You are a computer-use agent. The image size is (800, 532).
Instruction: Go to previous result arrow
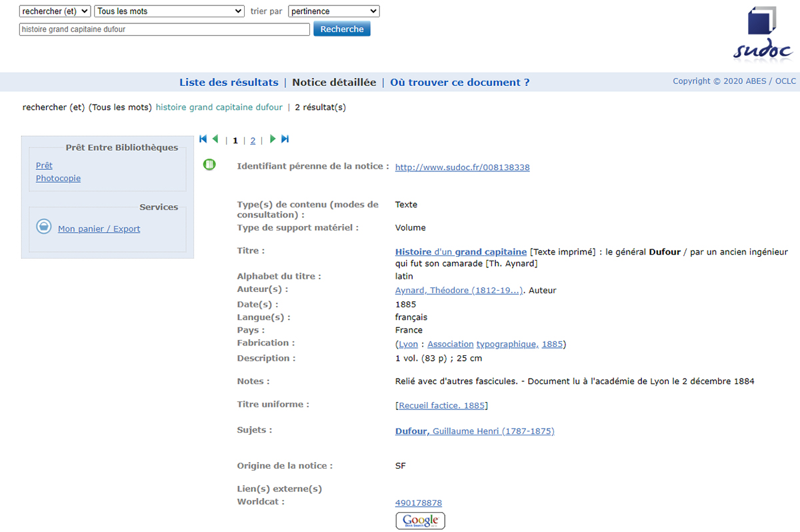[215, 139]
